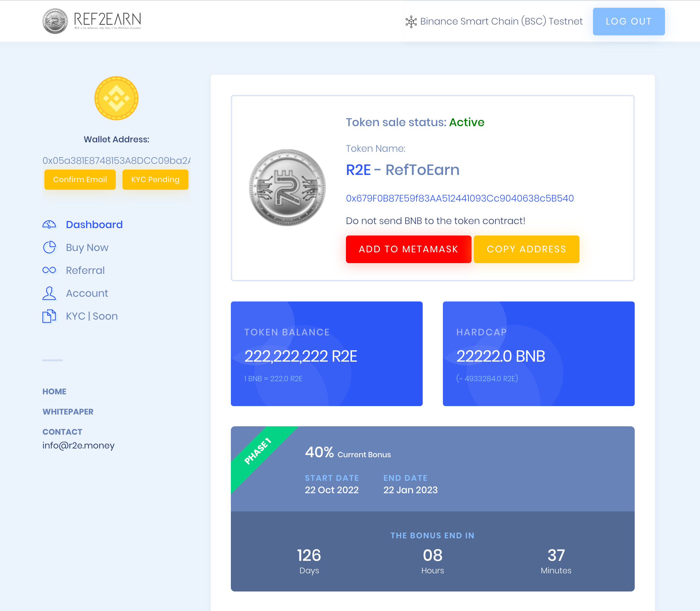Click the info@r2e.money contact email
700x611 pixels.
(78, 445)
